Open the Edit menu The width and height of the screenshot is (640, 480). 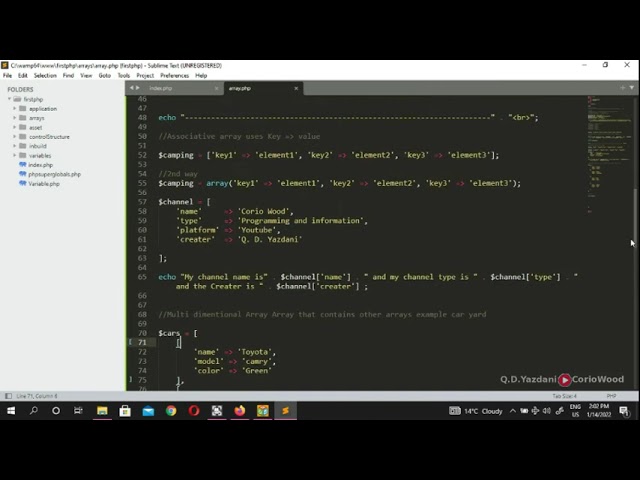pyautogui.click(x=22, y=76)
